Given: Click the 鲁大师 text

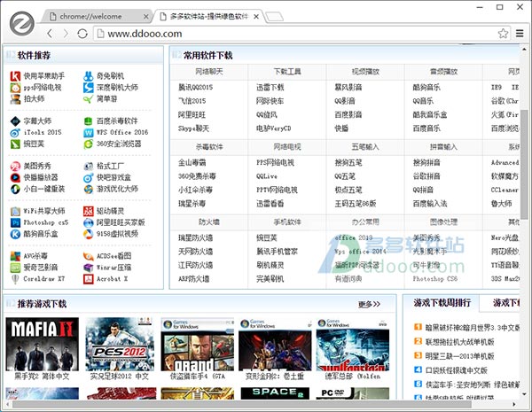Looking at the screenshot, I should 502,204.
